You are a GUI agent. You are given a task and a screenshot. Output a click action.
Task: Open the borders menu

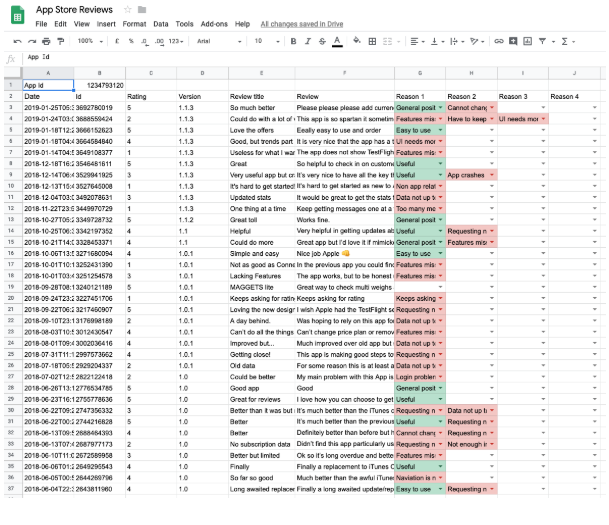click(372, 41)
